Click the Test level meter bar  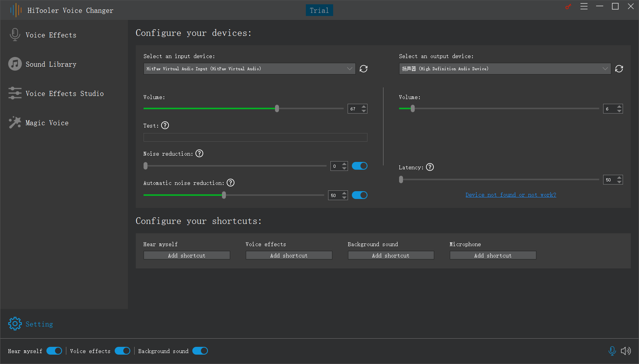click(256, 137)
